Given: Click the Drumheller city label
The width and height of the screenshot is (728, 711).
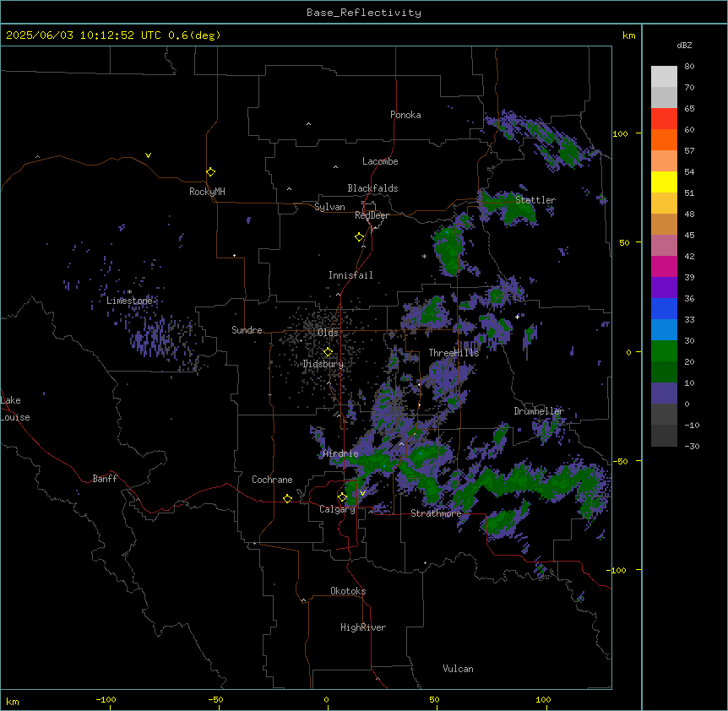Looking at the screenshot, I should pos(539,411).
